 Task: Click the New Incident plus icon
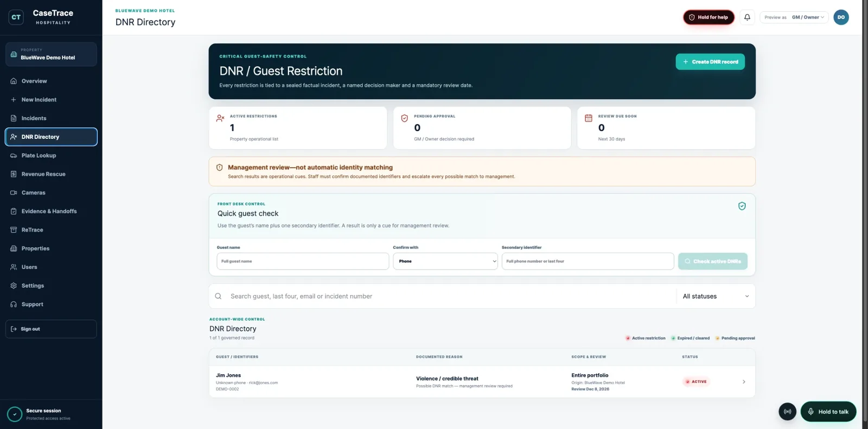(14, 100)
